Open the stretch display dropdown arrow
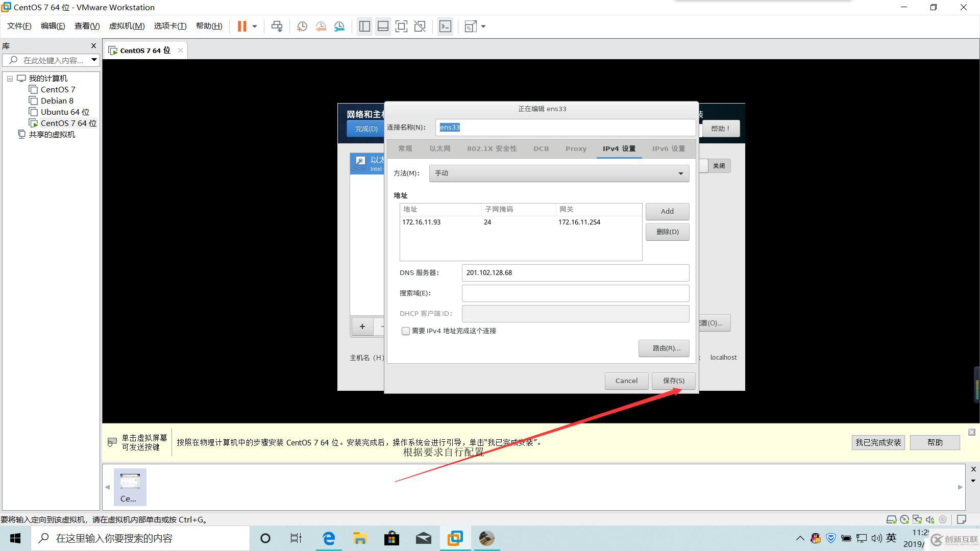 coord(483,27)
